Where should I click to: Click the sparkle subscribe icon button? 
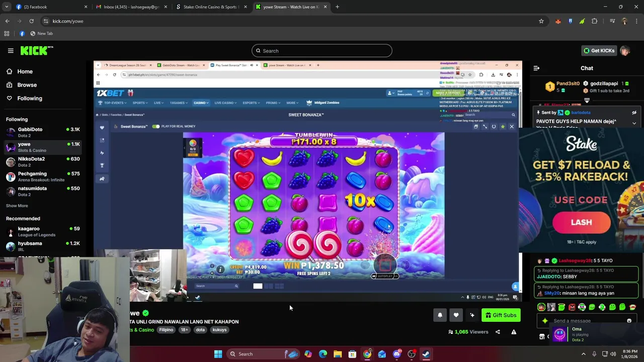(x=472, y=315)
